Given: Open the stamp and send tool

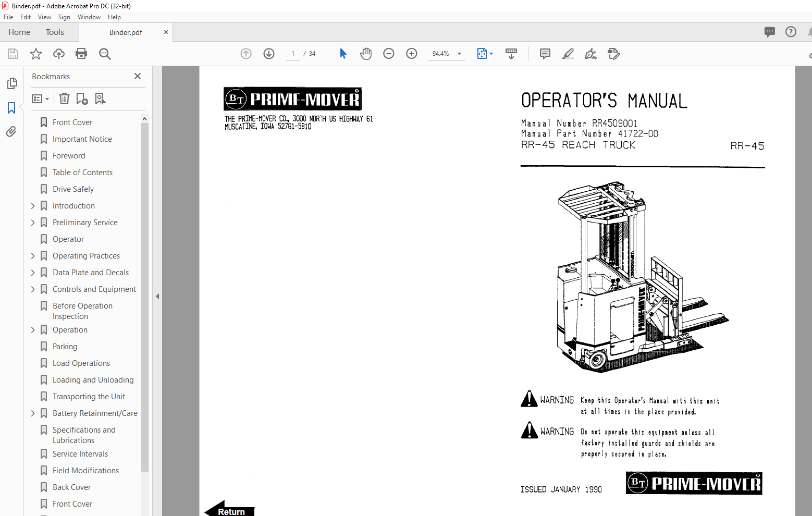Looking at the screenshot, I should pos(614,54).
